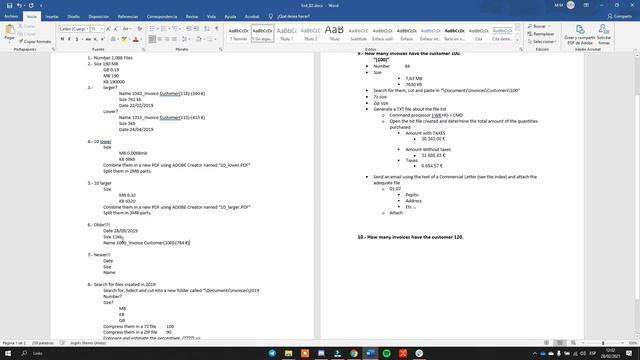The height and width of the screenshot is (360, 640).
Task: Switch to the Insertar tab
Action: 52,17
